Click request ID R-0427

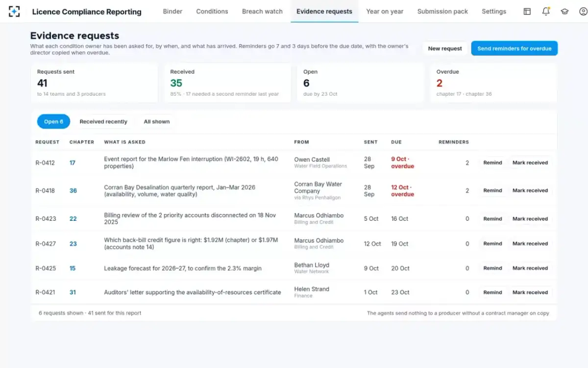pos(46,244)
